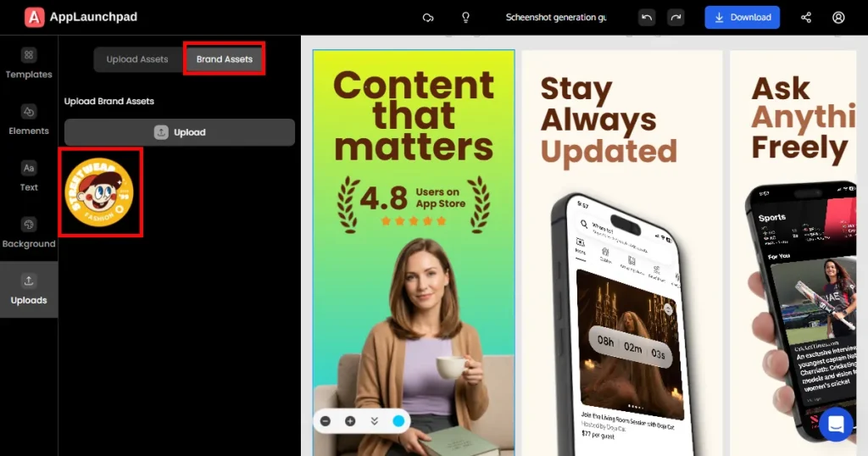Select the Streetwear Fashion logo thumbnail
Image resolution: width=868 pixels, height=456 pixels.
point(100,192)
